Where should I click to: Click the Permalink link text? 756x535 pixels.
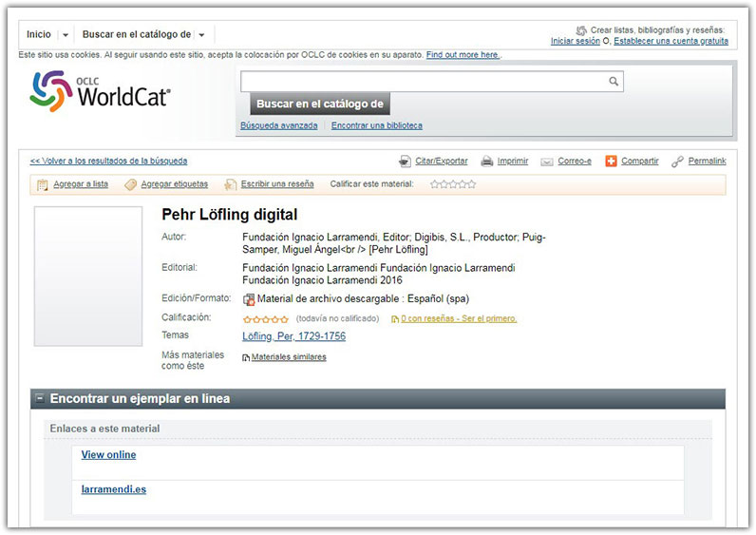tap(707, 161)
